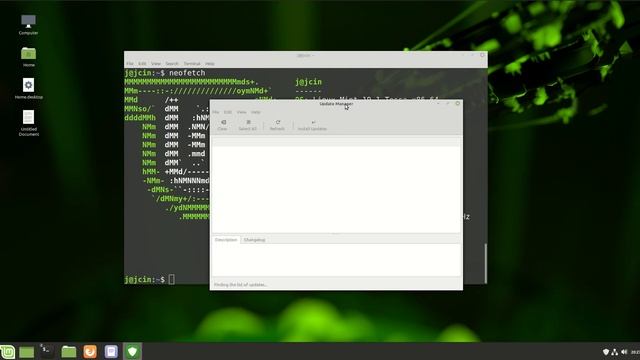
Task: Select Home.desktop launcher icon
Action: [x=29, y=89]
